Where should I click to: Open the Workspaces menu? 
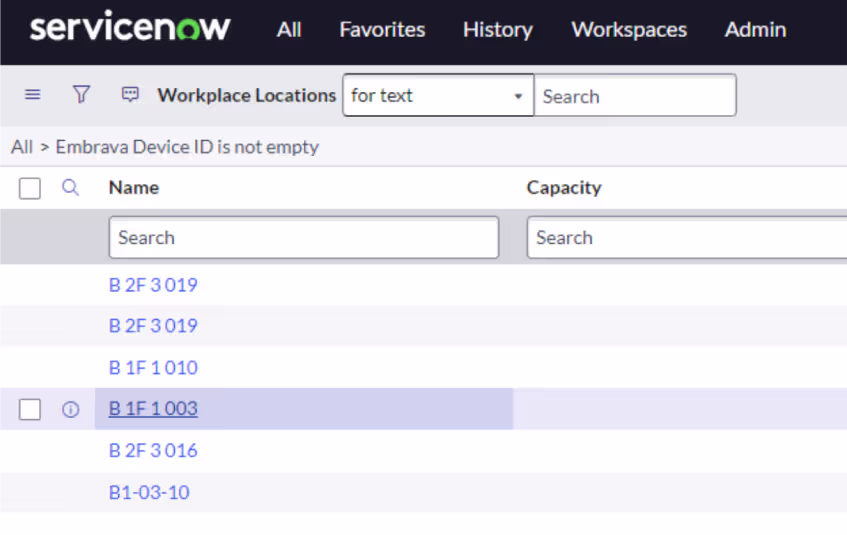click(629, 30)
